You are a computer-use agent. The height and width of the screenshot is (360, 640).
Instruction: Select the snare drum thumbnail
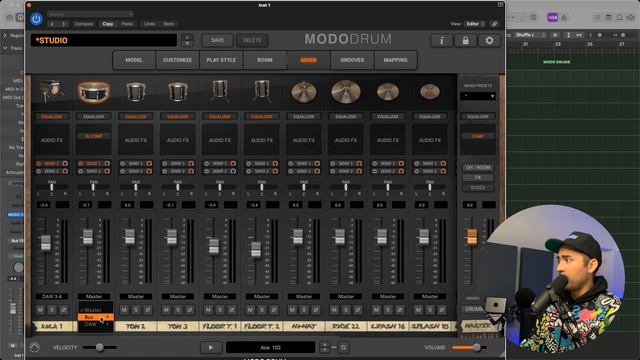click(x=94, y=92)
